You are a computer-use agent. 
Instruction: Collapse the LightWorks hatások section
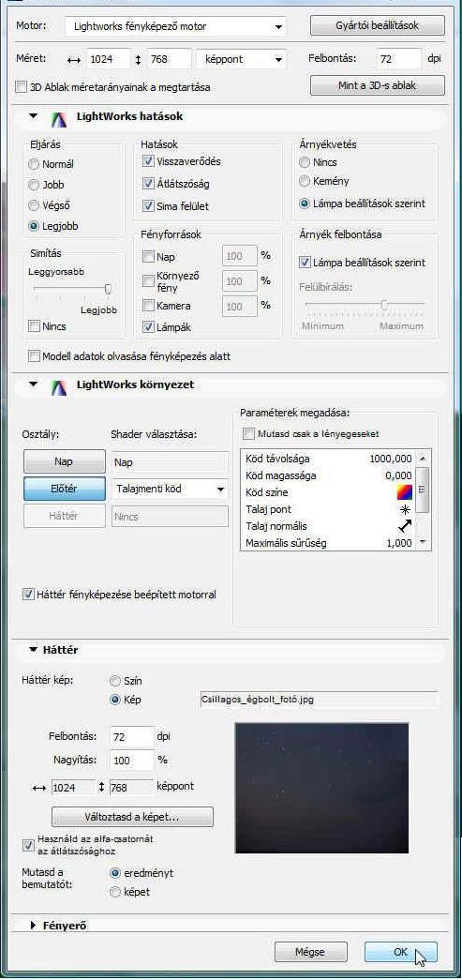coord(34,117)
